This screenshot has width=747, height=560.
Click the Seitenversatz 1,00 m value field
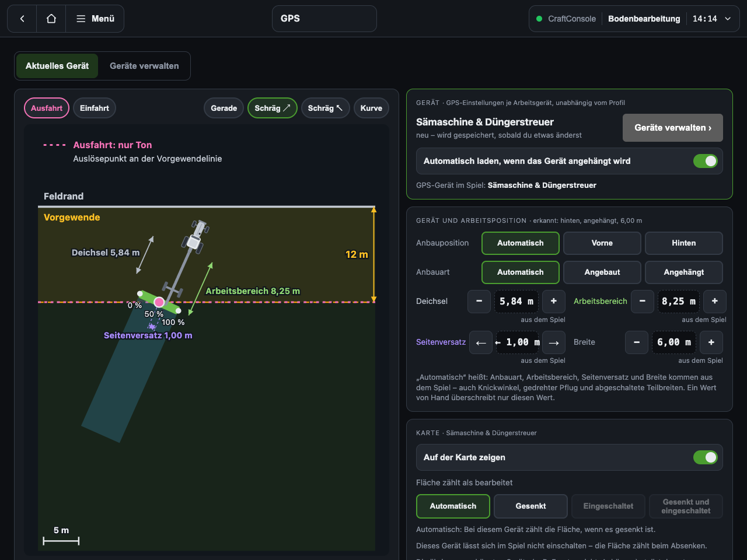click(517, 342)
